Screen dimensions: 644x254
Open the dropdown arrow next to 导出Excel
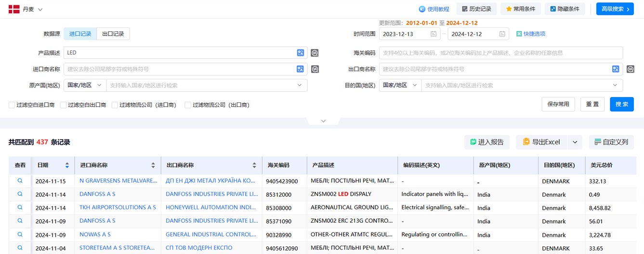pos(575,142)
